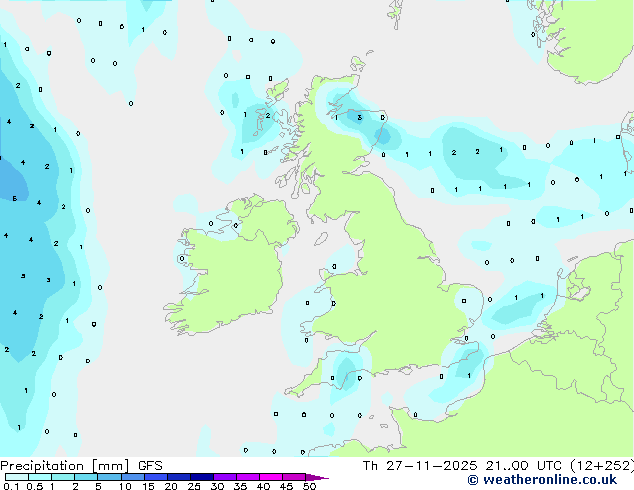Select the 2–5 mm legend color swatch

[x=86, y=477]
